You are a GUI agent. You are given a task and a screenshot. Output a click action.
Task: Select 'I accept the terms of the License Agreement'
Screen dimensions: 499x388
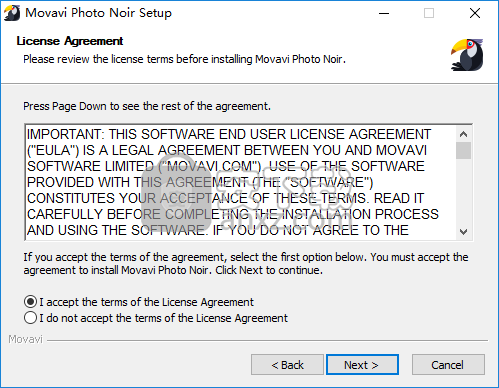click(x=139, y=302)
